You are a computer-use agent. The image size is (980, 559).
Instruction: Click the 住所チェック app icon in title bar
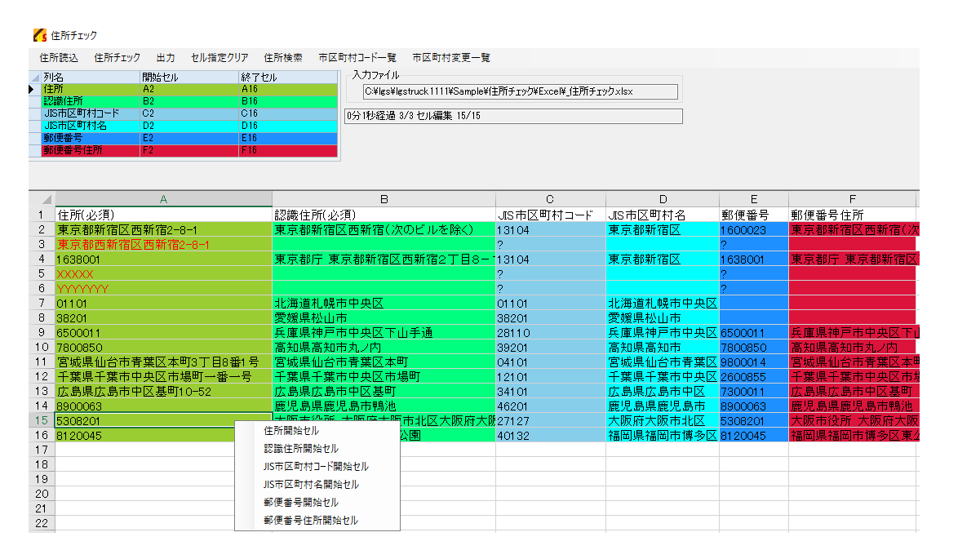(38, 35)
